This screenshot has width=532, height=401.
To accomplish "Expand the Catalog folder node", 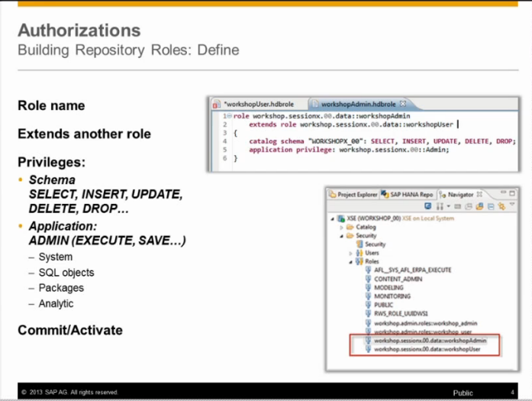I will point(342,228).
